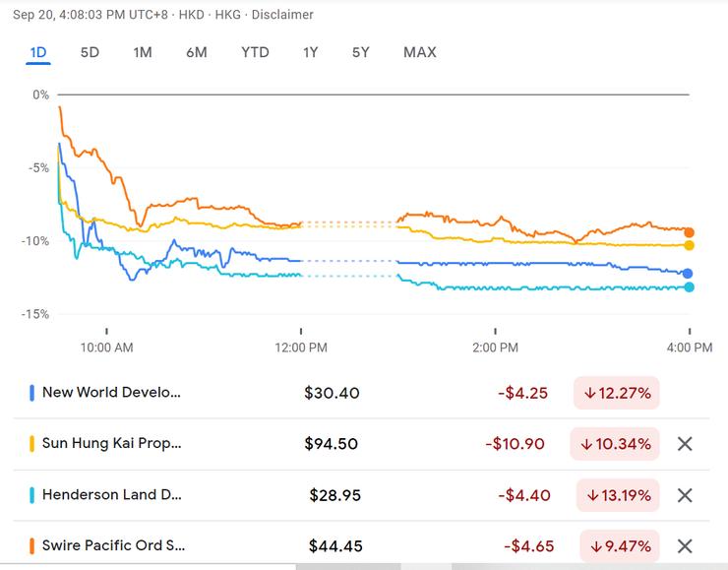Click the blue New World endpoint dot

tap(688, 274)
